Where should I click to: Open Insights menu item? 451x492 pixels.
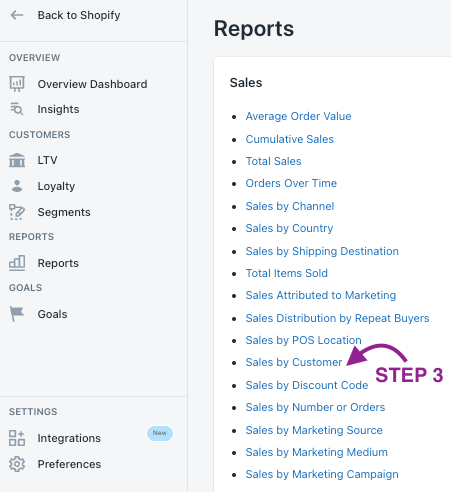coord(58,109)
